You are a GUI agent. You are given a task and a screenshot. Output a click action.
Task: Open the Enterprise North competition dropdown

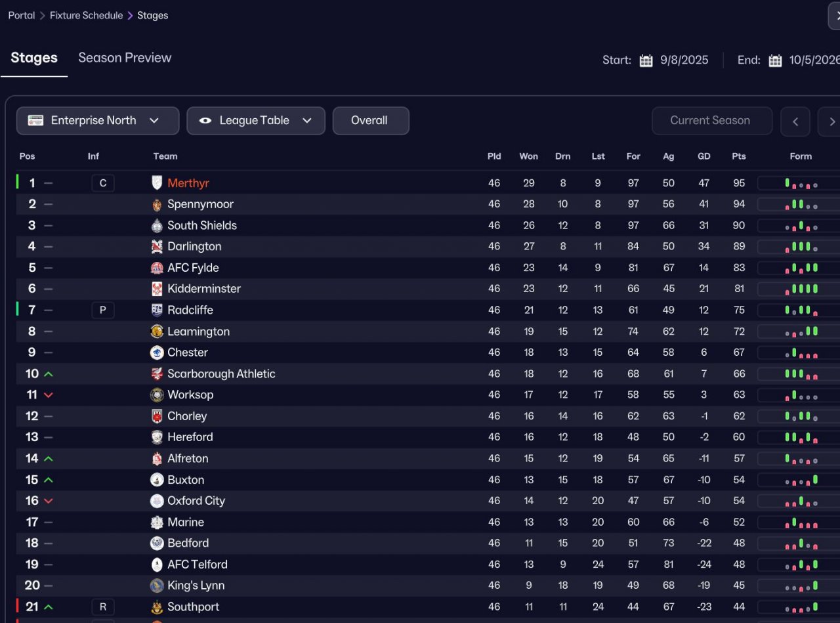coord(98,121)
